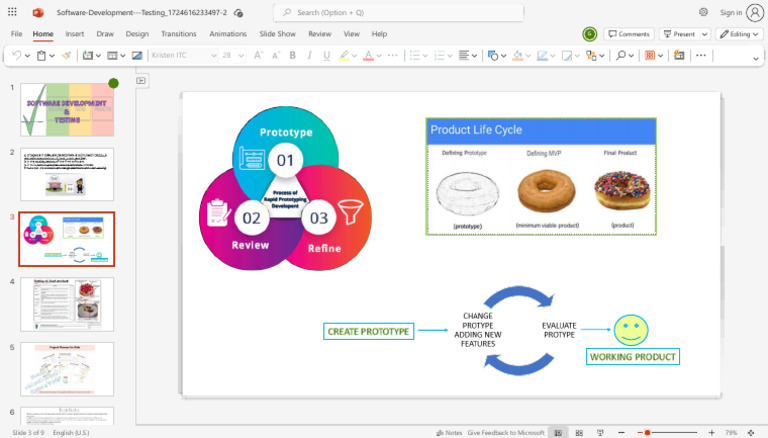Click Give Feedback to Microsoft
This screenshot has height=438, width=768.
[505, 432]
